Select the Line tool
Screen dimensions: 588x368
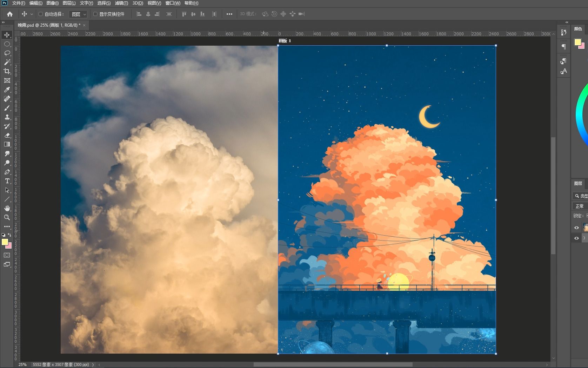7,199
